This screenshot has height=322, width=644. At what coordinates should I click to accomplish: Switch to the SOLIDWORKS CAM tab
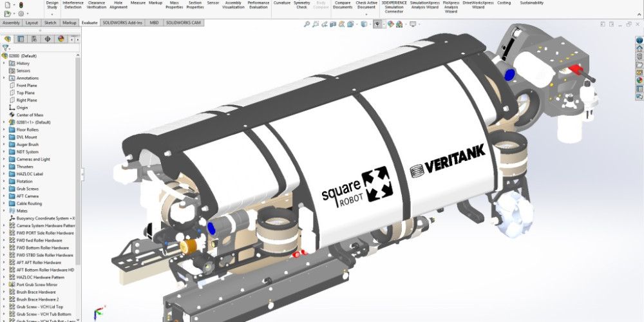tap(183, 23)
